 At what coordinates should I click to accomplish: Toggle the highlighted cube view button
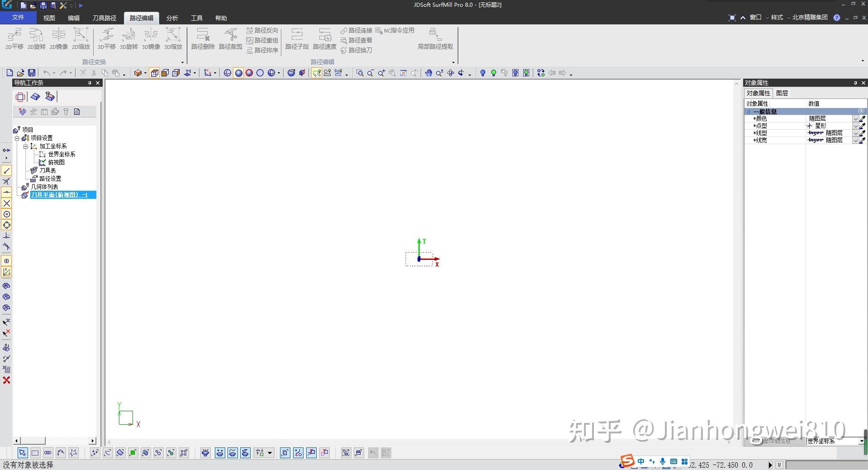(154, 73)
